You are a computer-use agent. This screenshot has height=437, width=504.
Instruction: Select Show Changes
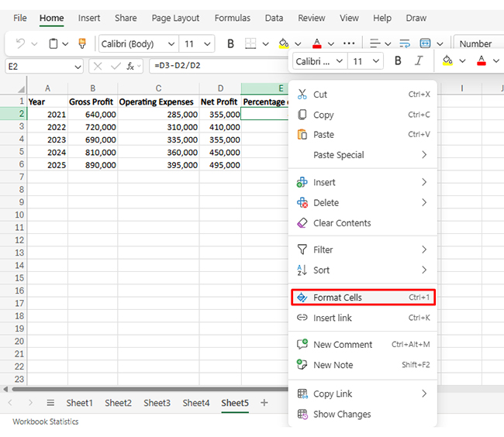[364, 415]
